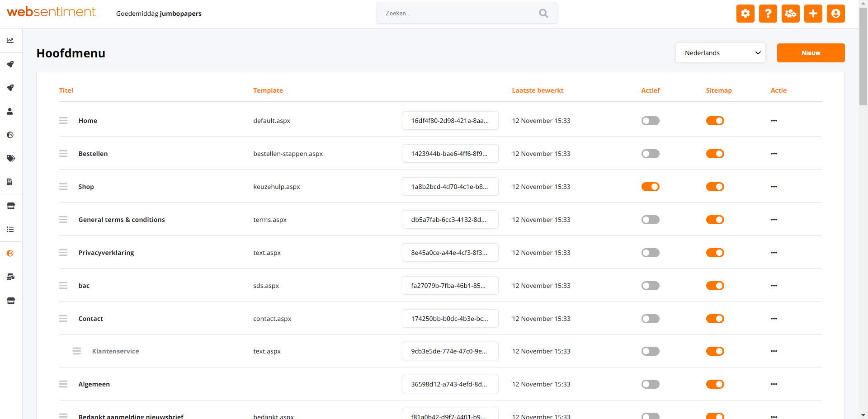The height and width of the screenshot is (419, 868).
Task: Enable the Actief toggle for Home
Action: (x=650, y=121)
